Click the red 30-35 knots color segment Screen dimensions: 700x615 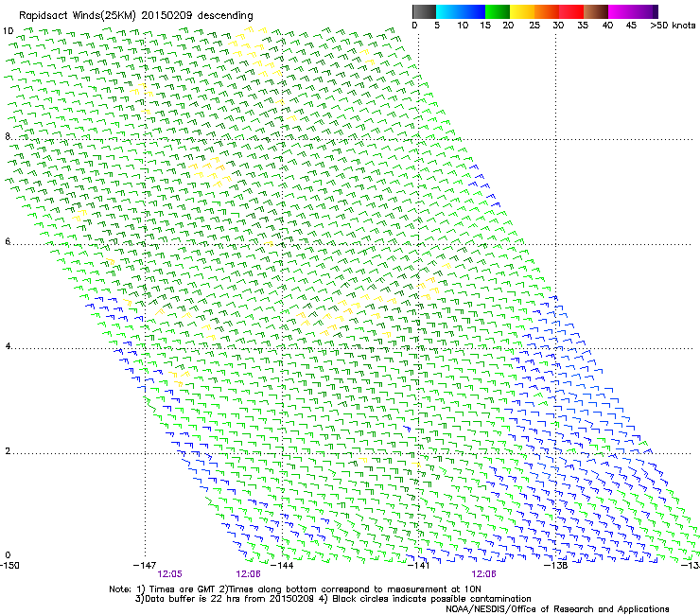tap(571, 11)
